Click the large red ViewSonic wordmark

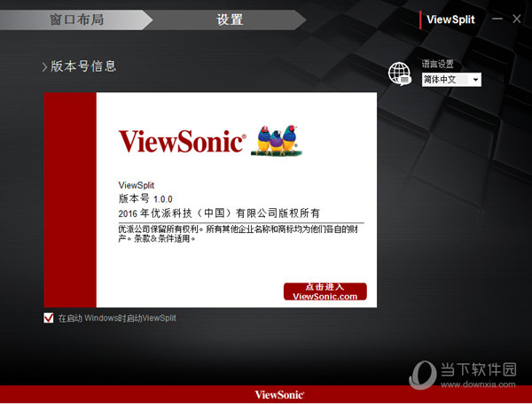[182, 142]
